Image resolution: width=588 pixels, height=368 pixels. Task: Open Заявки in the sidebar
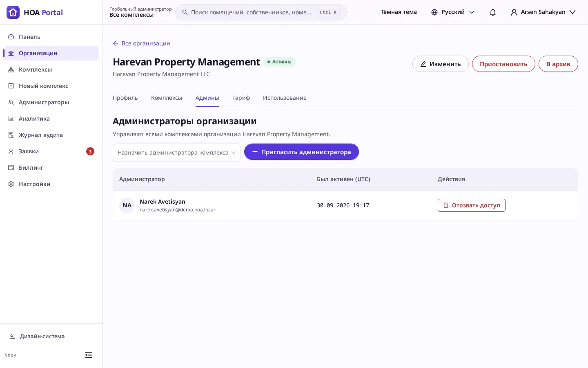pos(51,151)
